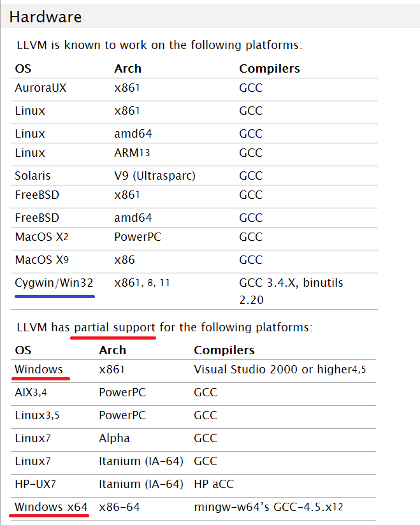Click the HP aCC compiler cell
Viewport: 420px width, 525px height.
tap(214, 484)
